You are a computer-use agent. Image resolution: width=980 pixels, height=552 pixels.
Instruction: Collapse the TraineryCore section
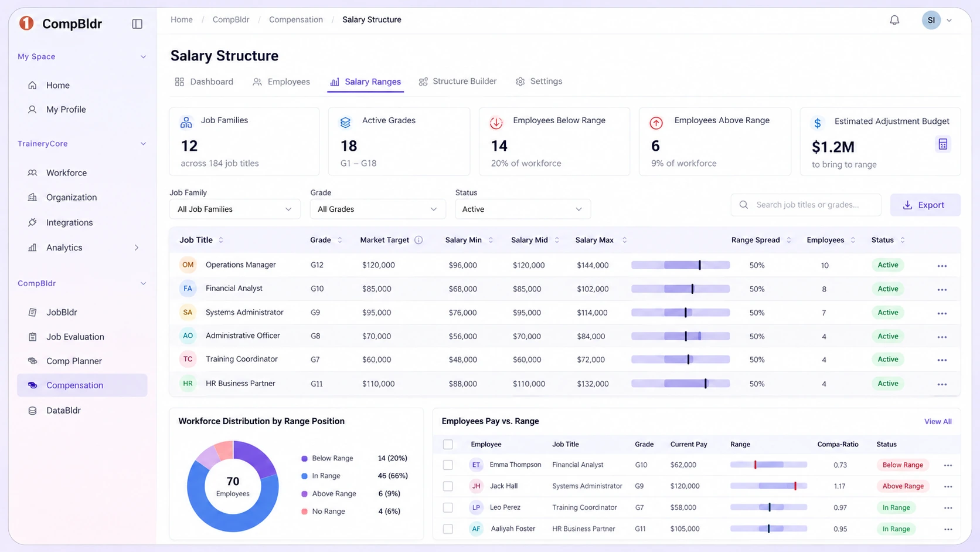(143, 144)
